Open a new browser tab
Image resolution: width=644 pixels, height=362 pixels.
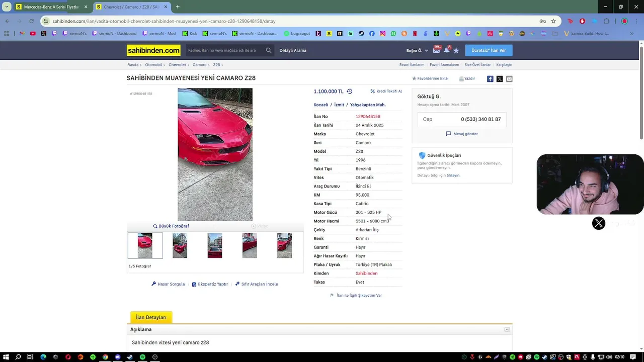178,7
